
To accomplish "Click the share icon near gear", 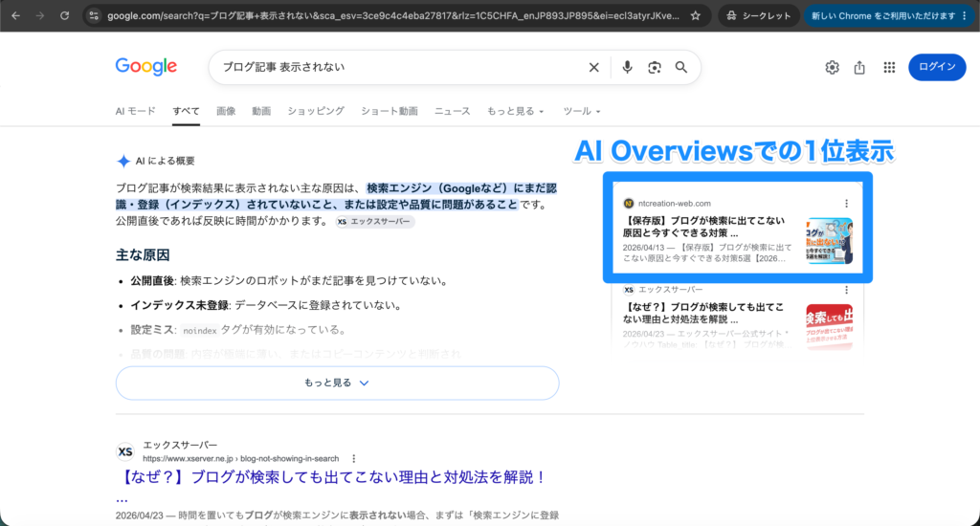I will pyautogui.click(x=860, y=68).
